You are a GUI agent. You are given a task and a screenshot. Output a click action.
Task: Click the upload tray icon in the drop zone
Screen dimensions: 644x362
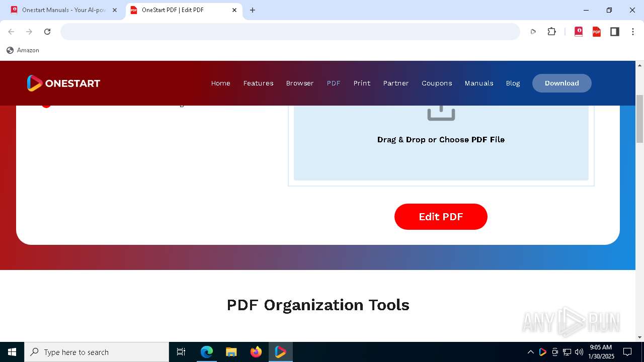441,113
